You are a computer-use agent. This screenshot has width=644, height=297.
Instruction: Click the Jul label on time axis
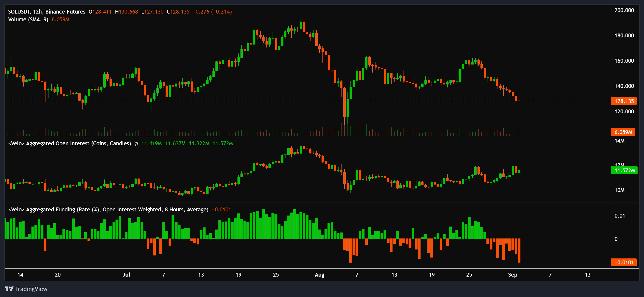[126, 275]
